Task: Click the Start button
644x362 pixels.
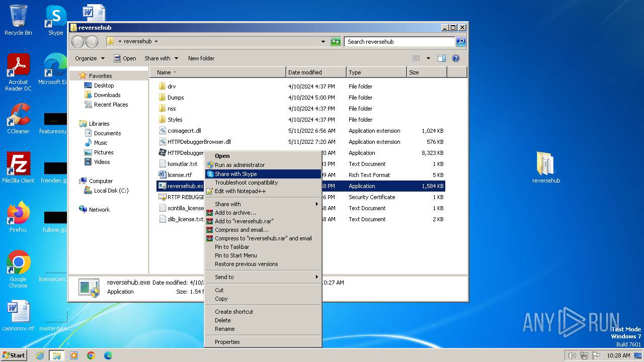Action: [x=14, y=355]
